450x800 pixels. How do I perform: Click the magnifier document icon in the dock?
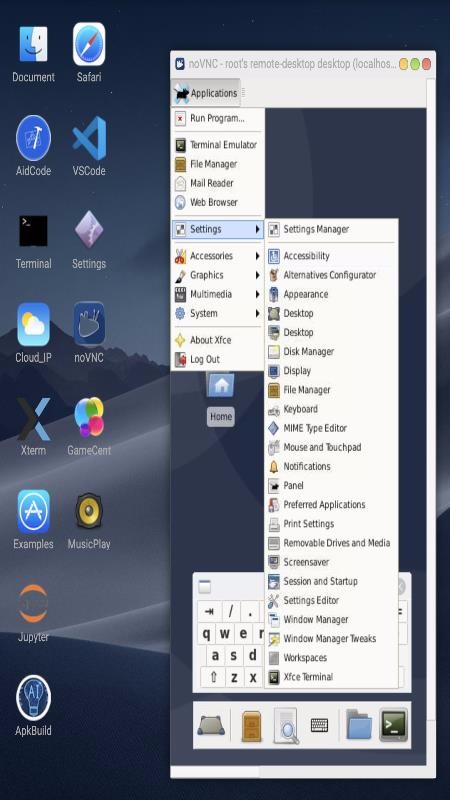pyautogui.click(x=285, y=725)
